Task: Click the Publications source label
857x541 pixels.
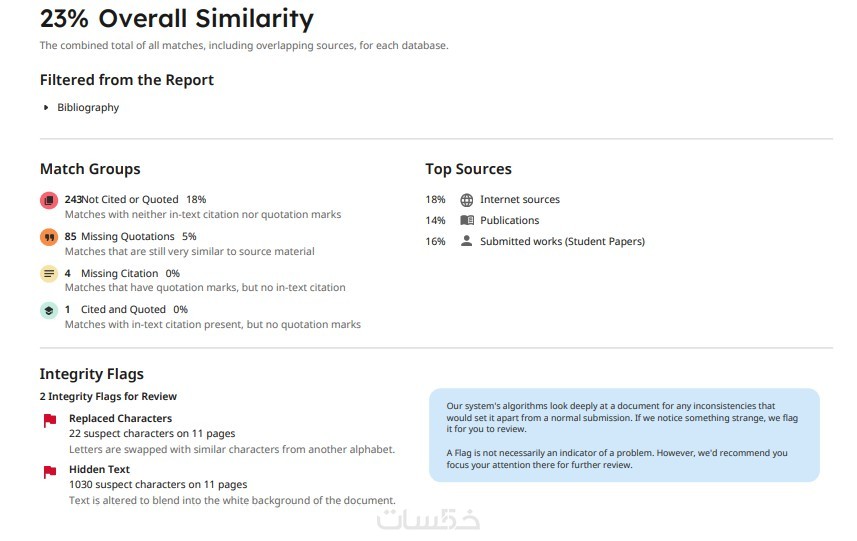Action: pos(509,220)
